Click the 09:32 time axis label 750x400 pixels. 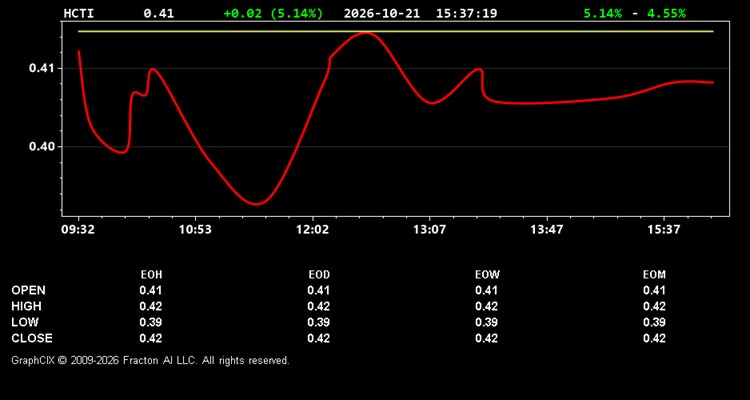click(x=78, y=230)
